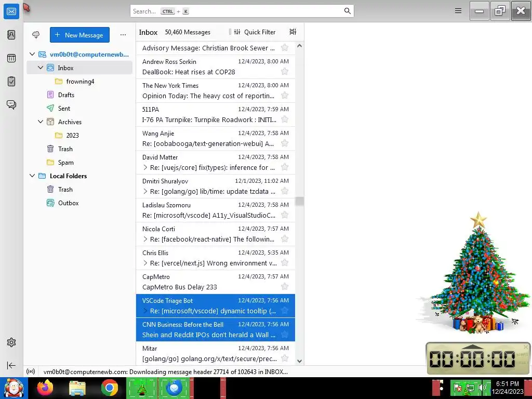532x399 pixels.
Task: Click volume speaker tray icon
Action: [481, 388]
